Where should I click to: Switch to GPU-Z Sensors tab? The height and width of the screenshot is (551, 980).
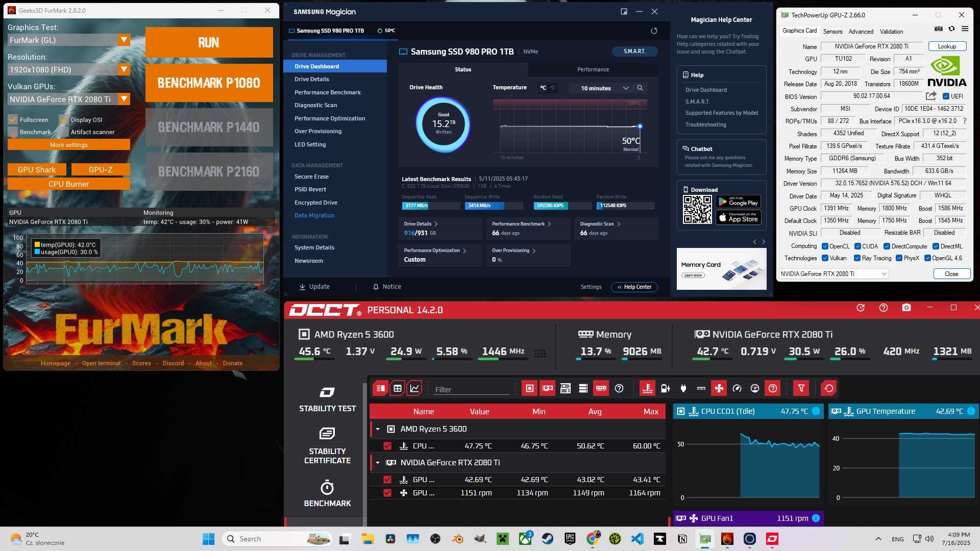tap(832, 32)
